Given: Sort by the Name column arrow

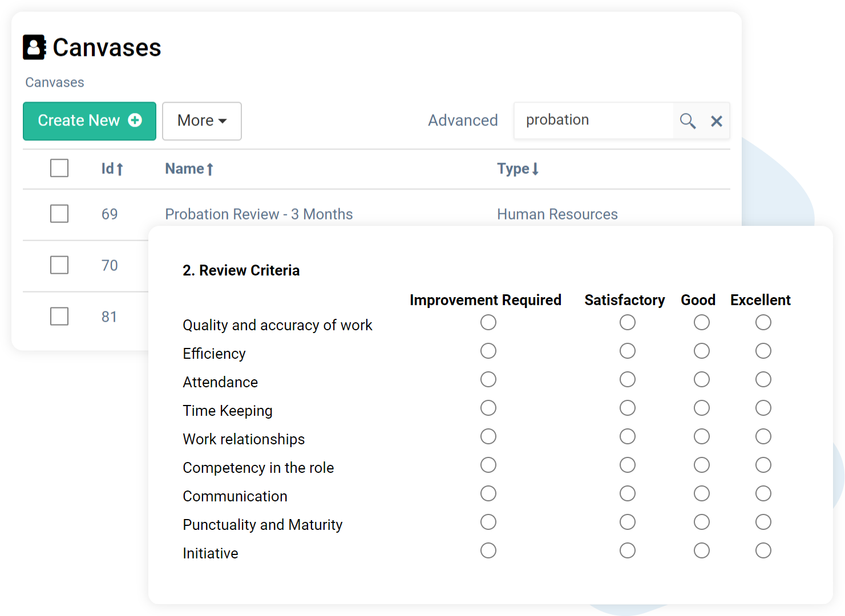Looking at the screenshot, I should 210,168.
